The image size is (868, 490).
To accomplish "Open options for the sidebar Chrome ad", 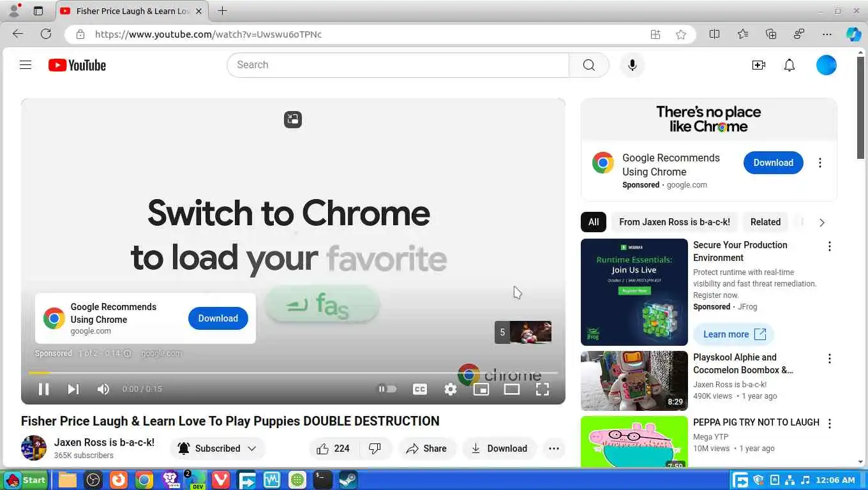I will pyautogui.click(x=820, y=163).
